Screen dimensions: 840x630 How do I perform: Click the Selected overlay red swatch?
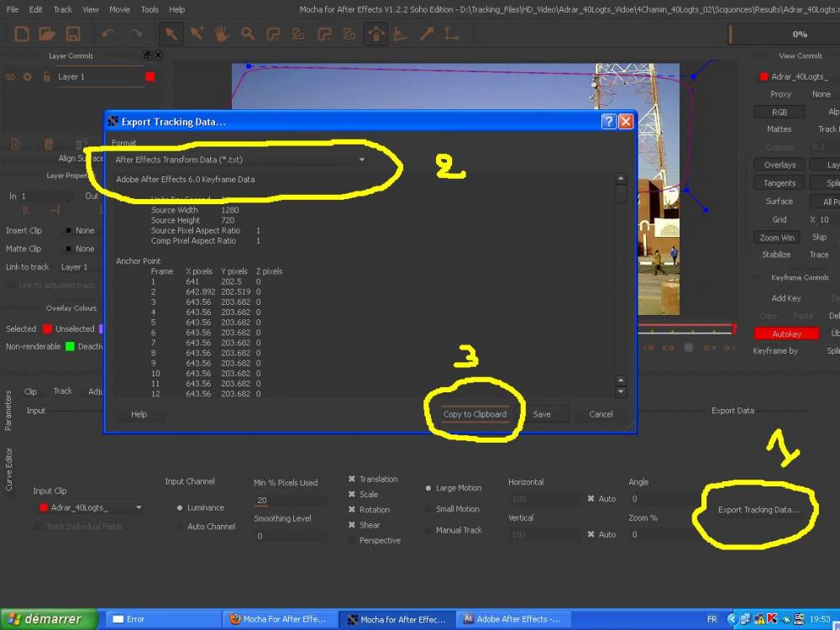click(x=47, y=329)
